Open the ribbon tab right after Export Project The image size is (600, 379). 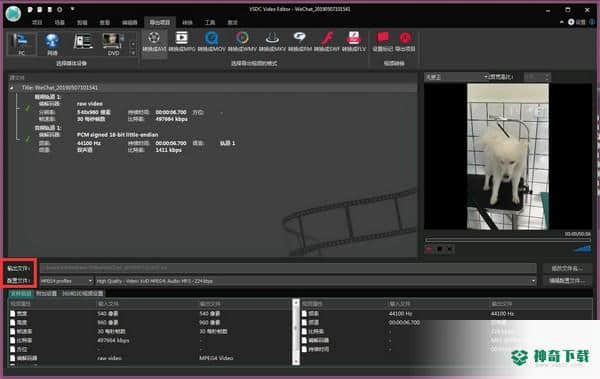(187, 23)
